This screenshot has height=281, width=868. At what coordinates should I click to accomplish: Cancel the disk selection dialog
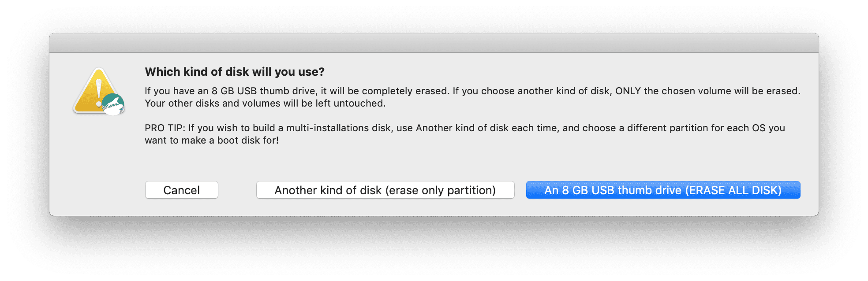[182, 190]
